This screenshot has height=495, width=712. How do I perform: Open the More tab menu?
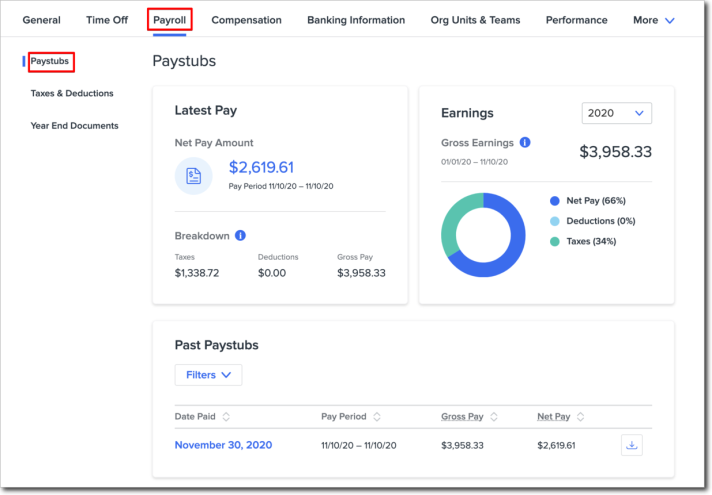coord(654,20)
